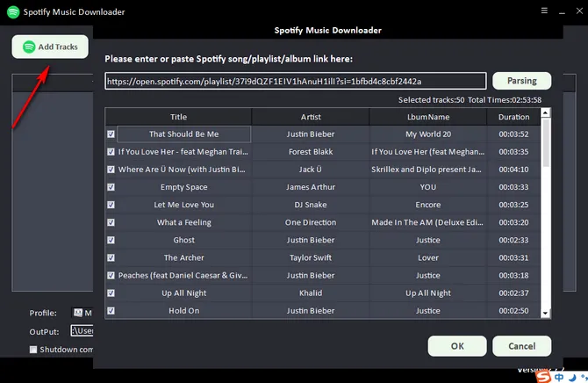Sort by the Duration column header
588x383 pixels.
[513, 117]
